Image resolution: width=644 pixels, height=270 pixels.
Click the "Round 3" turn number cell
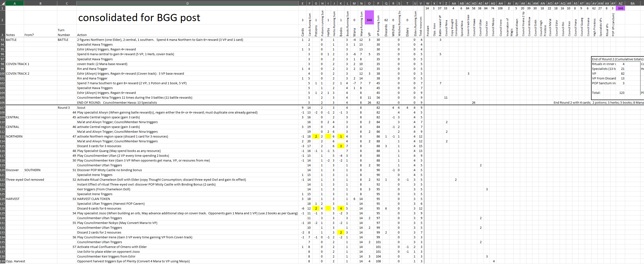point(67,108)
